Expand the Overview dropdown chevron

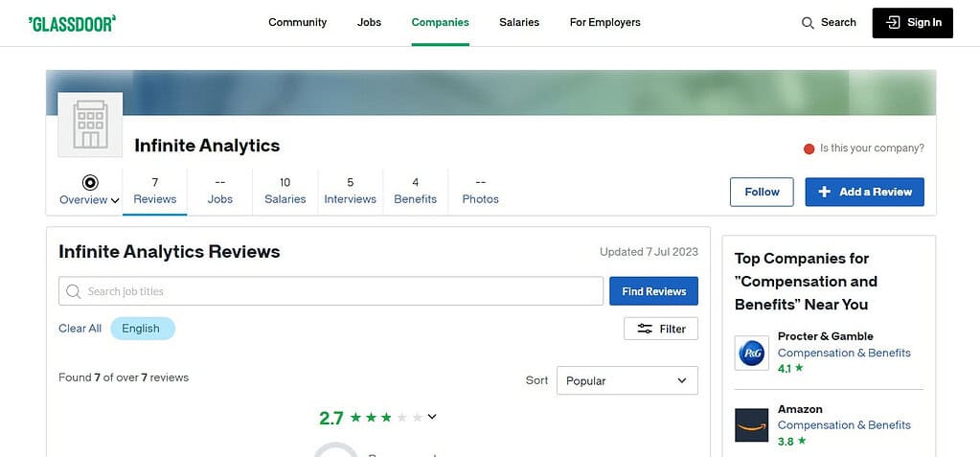(x=115, y=200)
